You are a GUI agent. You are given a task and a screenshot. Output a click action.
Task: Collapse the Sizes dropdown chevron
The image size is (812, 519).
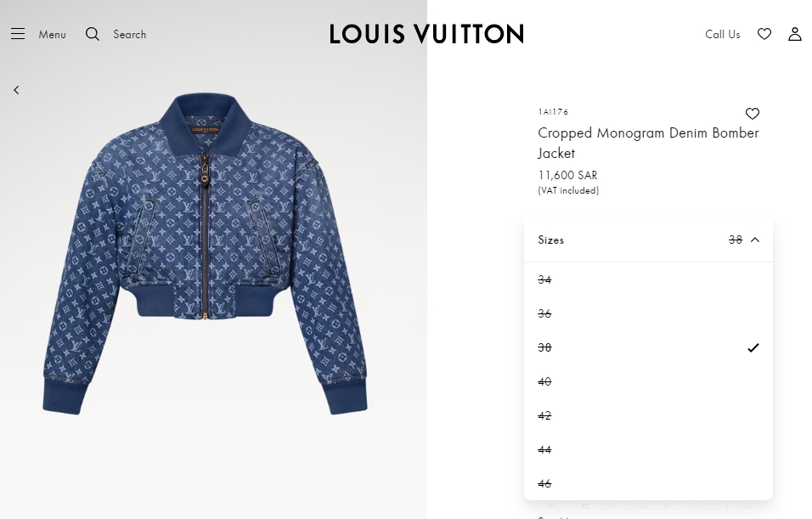point(755,240)
